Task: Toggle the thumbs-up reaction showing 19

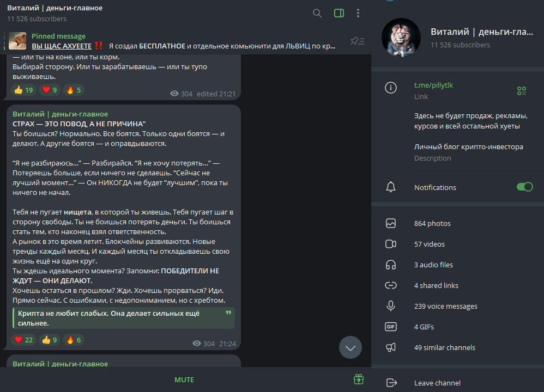Action: pos(24,90)
